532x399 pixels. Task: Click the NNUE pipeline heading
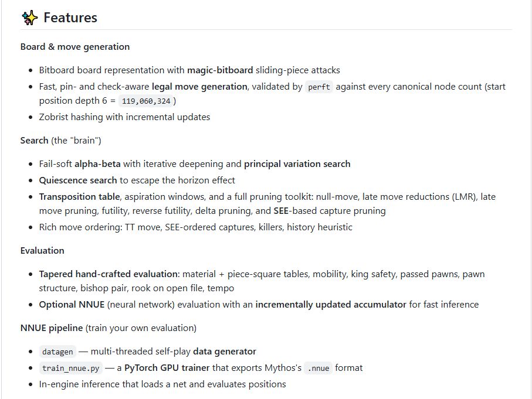tap(52, 328)
